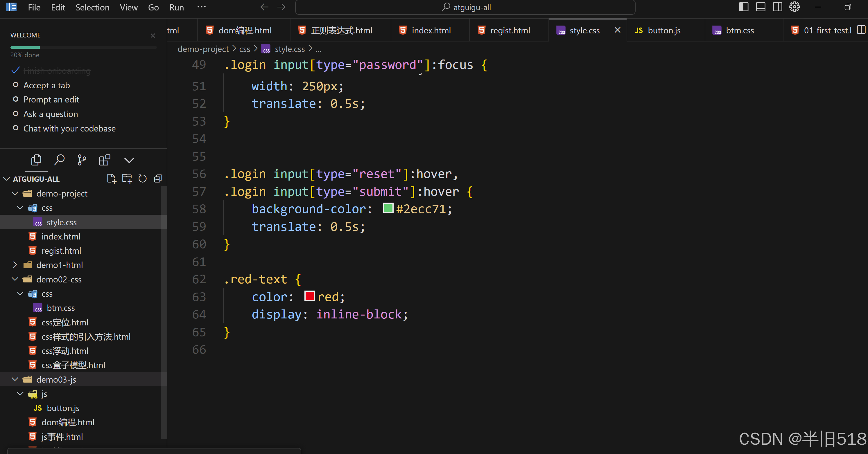Toggle the bottom panel layout button
The image size is (868, 454).
click(x=761, y=7)
